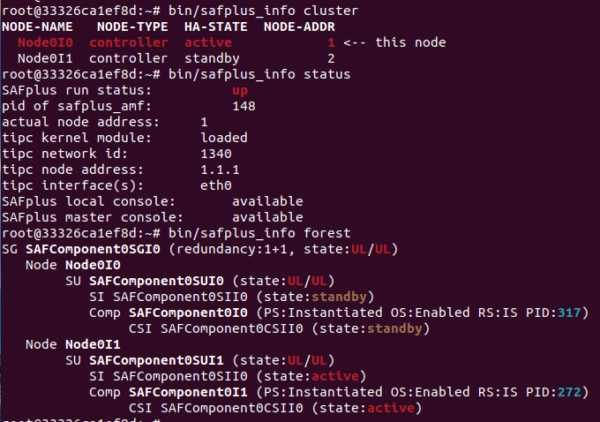Click the NODE-ADDR column header
Screen dimensions: 600x422
[297, 26]
